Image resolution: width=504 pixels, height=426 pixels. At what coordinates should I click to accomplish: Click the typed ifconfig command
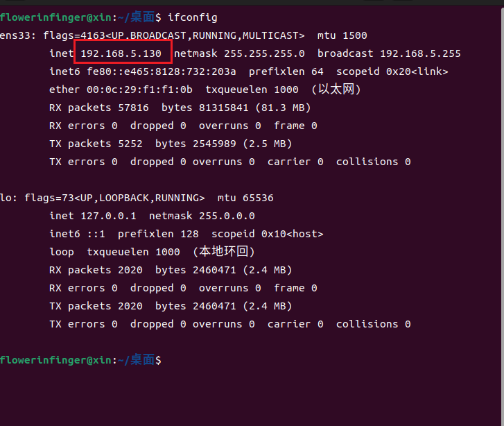(x=193, y=17)
